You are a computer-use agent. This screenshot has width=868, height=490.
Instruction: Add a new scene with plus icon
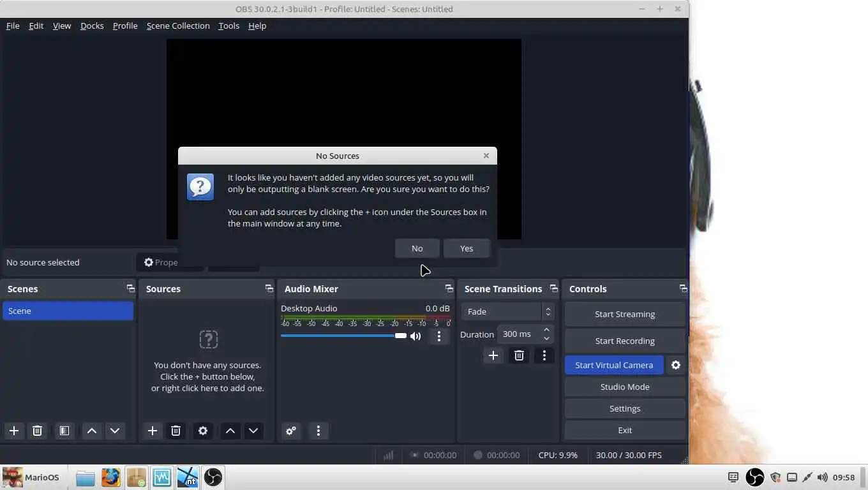14,431
